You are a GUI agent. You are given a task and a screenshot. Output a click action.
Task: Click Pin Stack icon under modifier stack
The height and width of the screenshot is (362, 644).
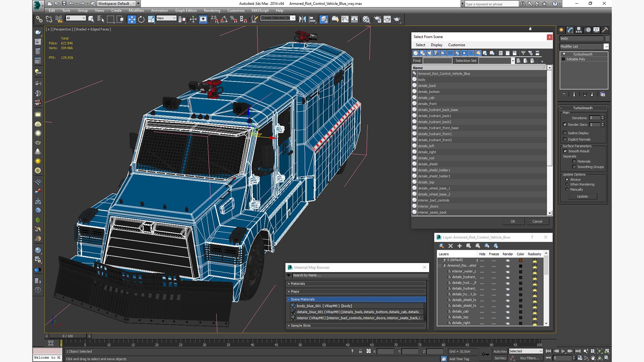(x=564, y=95)
